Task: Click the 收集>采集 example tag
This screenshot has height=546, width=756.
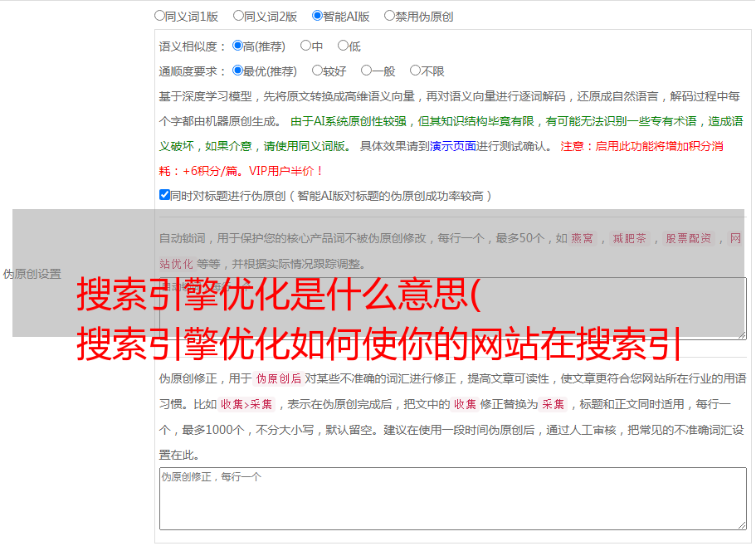Action: click(246, 404)
